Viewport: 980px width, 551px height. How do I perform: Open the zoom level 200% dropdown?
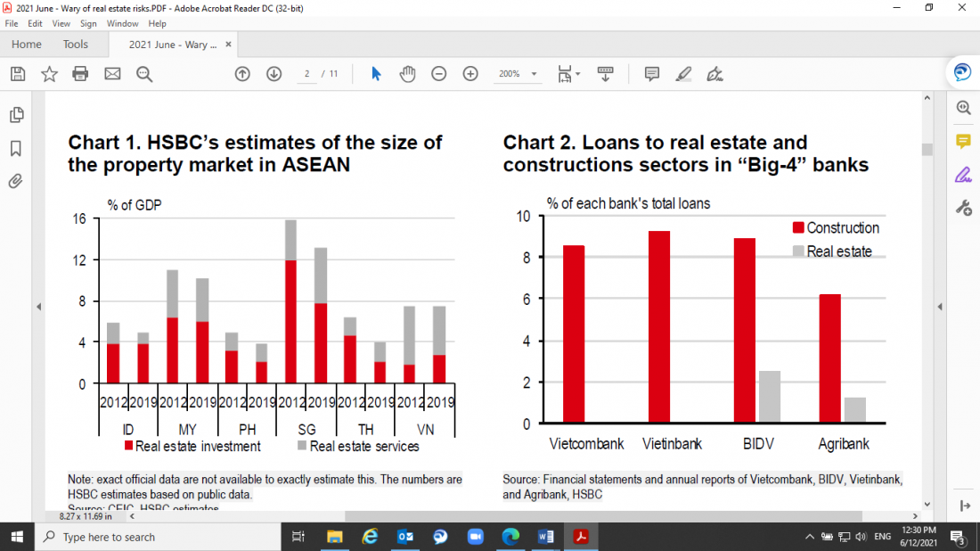[518, 74]
